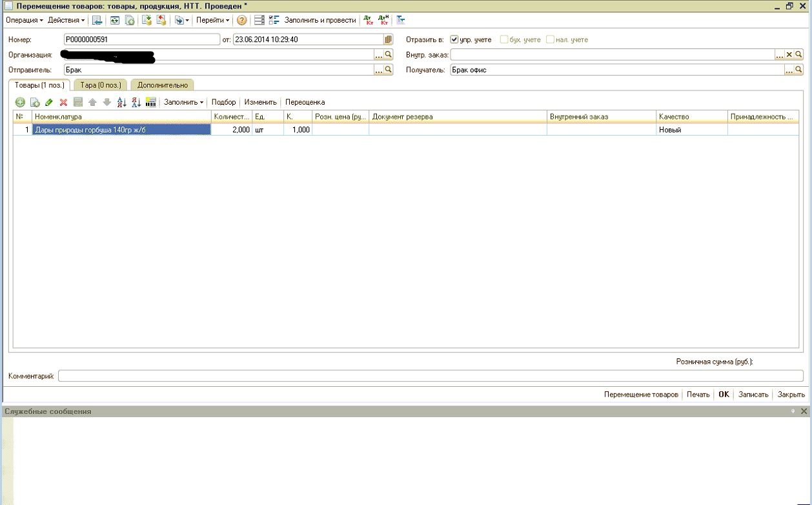
Task: Click the barcode scan icon in table toolbar
Action: click(152, 102)
